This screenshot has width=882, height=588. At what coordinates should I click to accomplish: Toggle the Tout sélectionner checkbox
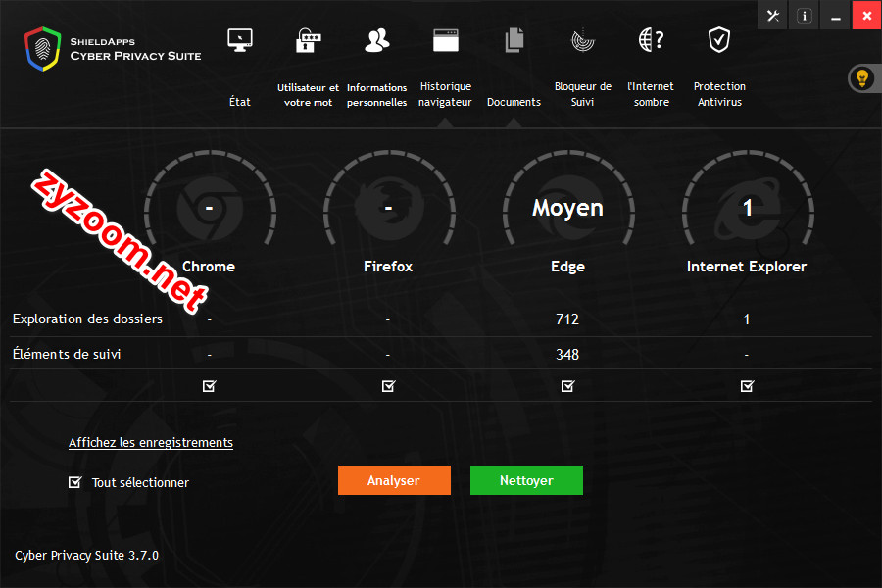pyautogui.click(x=74, y=482)
